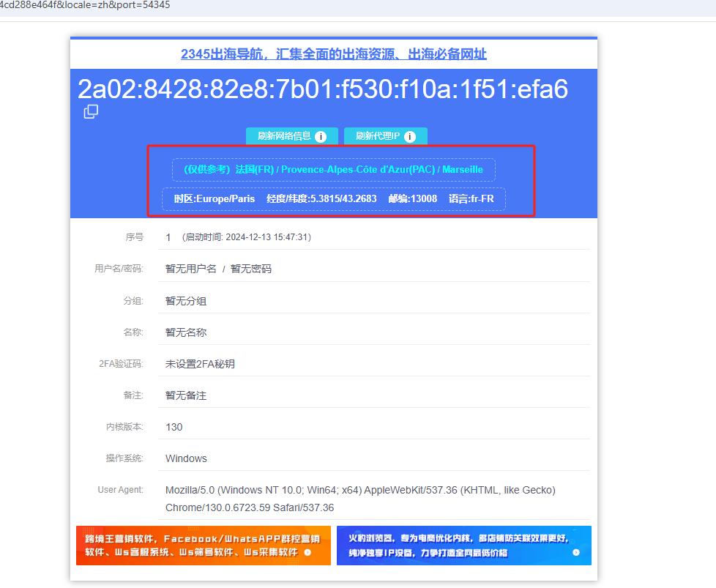
Task: Click the 内核版本 value 130
Action: click(x=174, y=427)
